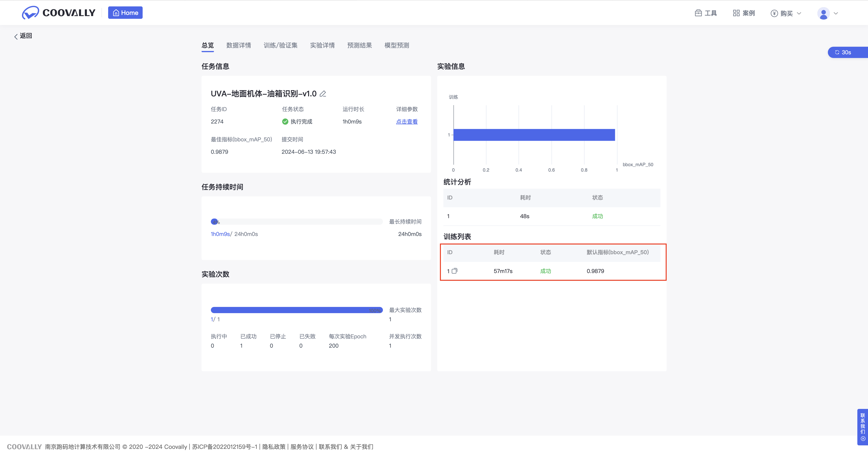Viewport: 868px width, 457px height.
Task: Click the experiment count progress bar
Action: pyautogui.click(x=297, y=310)
